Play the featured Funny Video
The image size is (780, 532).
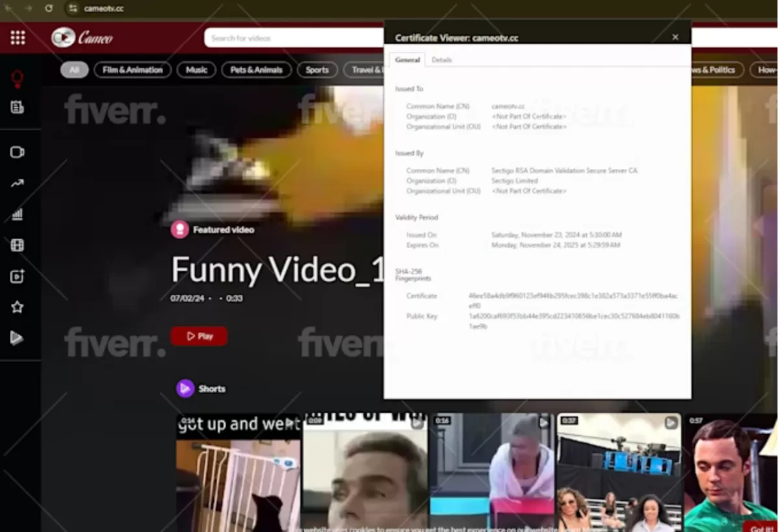click(x=199, y=336)
